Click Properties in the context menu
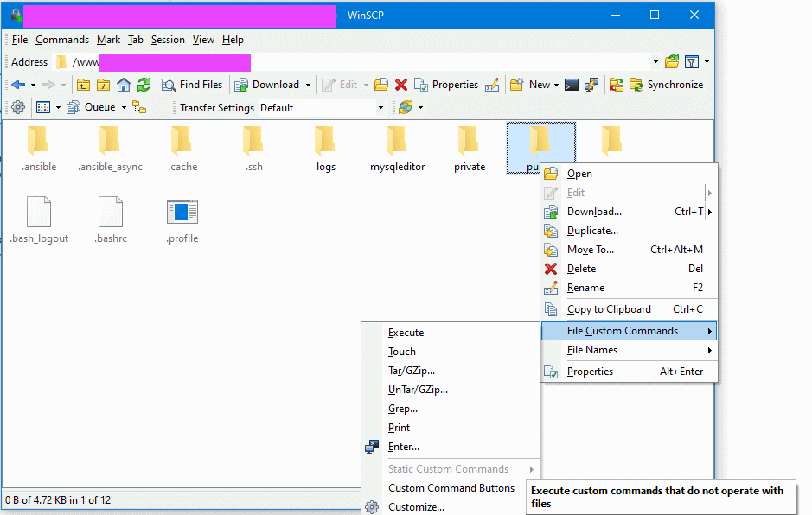This screenshot has width=812, height=515. click(590, 372)
